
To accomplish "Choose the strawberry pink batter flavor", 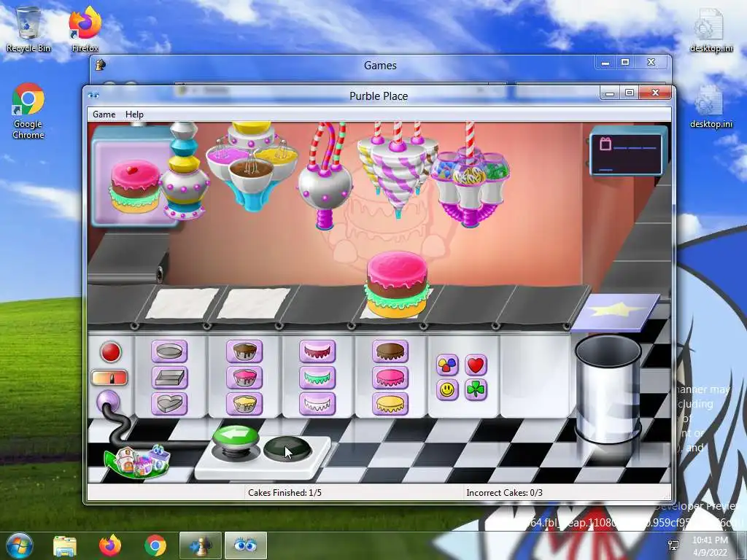I will 244,378.
